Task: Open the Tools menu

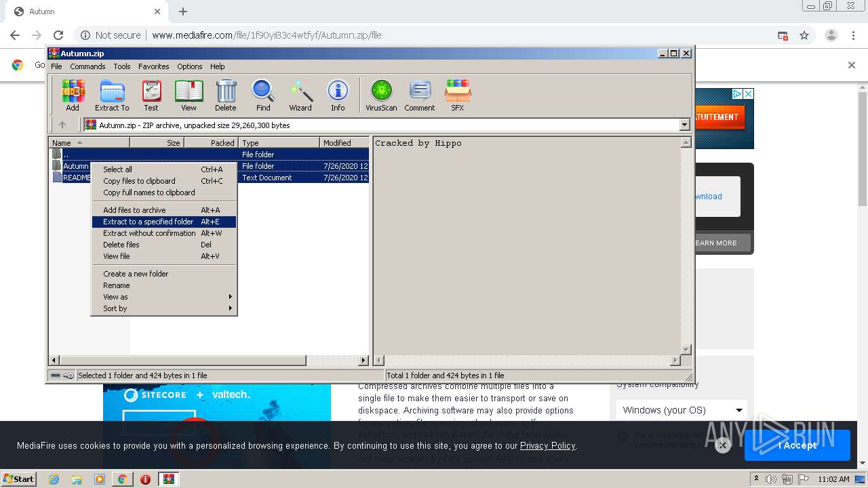Action: point(122,66)
